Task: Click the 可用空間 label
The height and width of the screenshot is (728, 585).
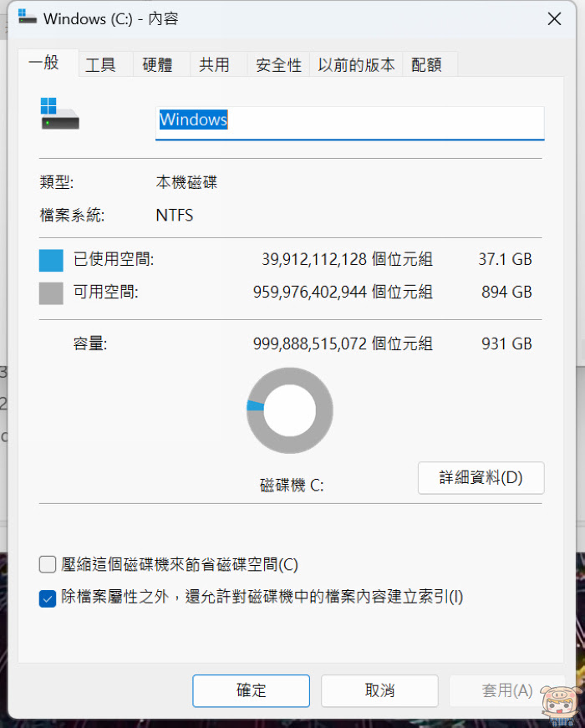Action: pyautogui.click(x=106, y=292)
